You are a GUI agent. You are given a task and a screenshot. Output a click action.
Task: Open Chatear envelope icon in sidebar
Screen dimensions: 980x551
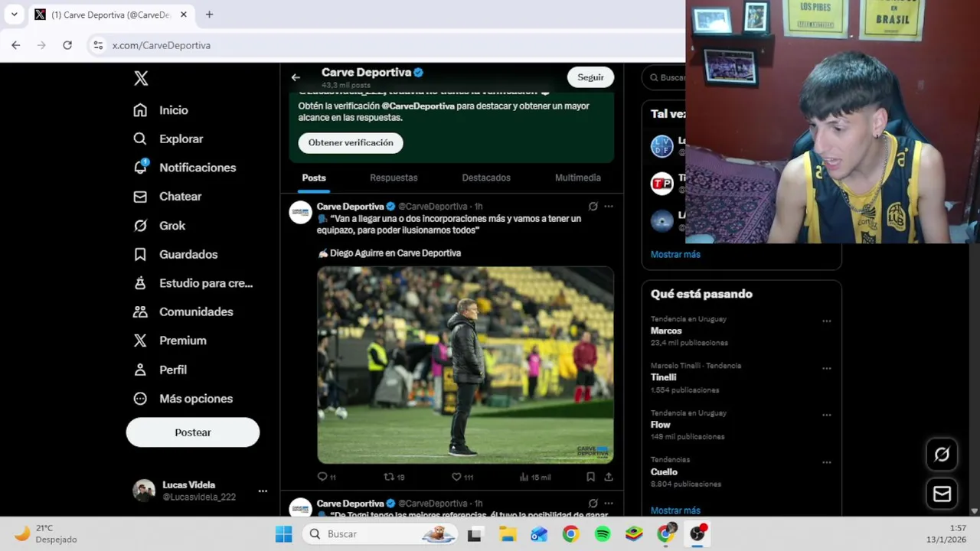(140, 197)
